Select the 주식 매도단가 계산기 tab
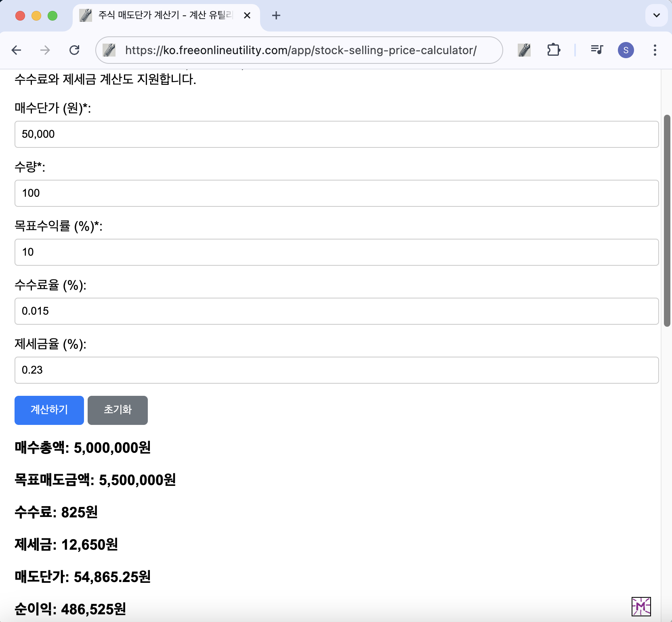Viewport: 672px width, 622px height. click(166, 15)
